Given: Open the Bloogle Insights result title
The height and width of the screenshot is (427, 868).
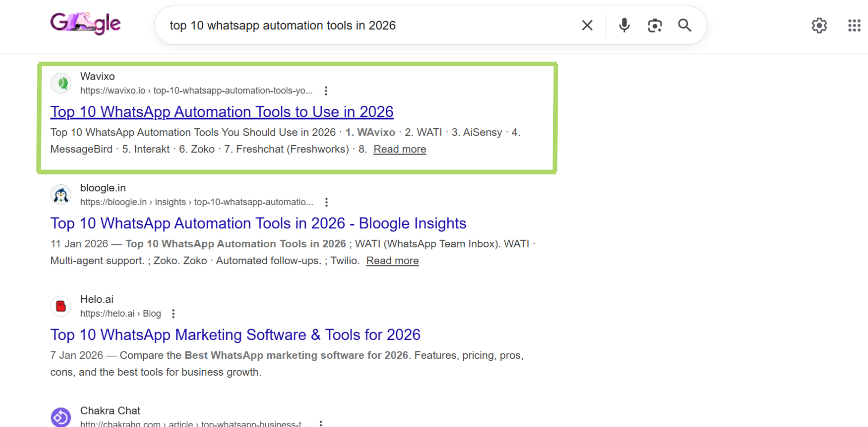Looking at the screenshot, I should click(258, 223).
